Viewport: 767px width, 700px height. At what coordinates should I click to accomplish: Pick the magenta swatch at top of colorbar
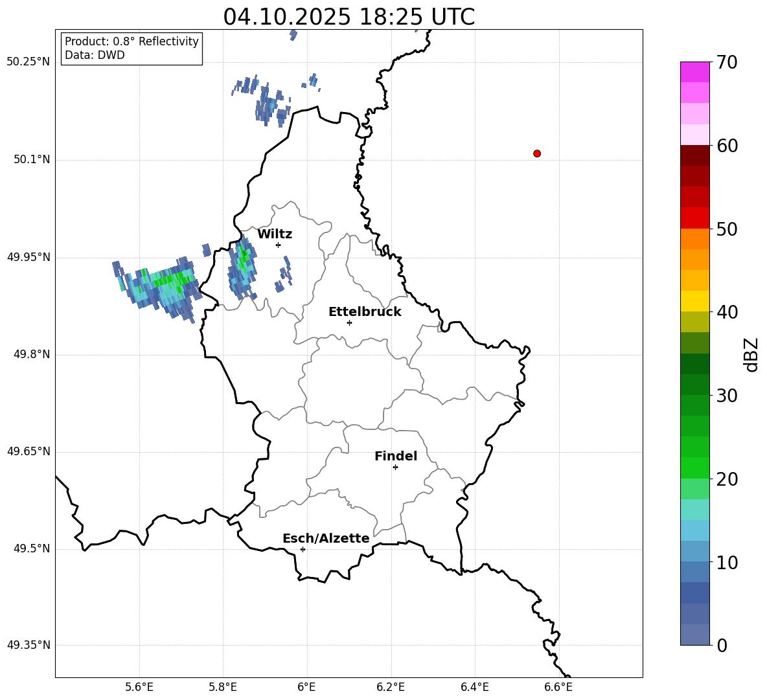tap(695, 72)
